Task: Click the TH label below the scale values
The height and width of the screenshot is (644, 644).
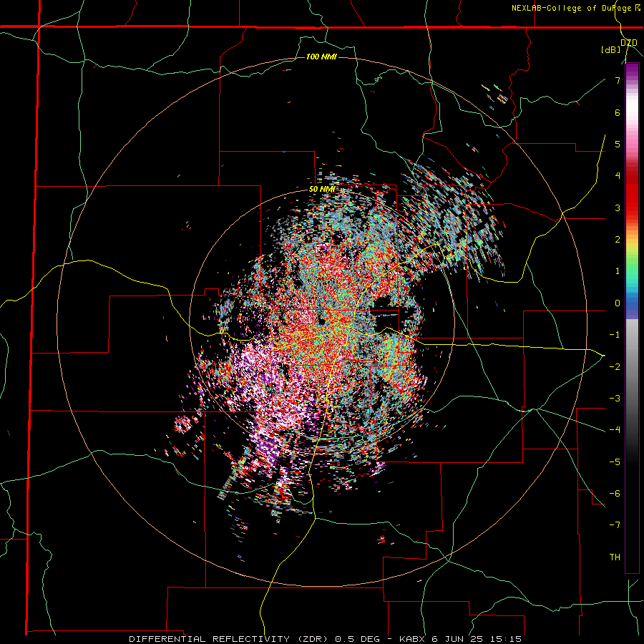Action: coord(615,557)
